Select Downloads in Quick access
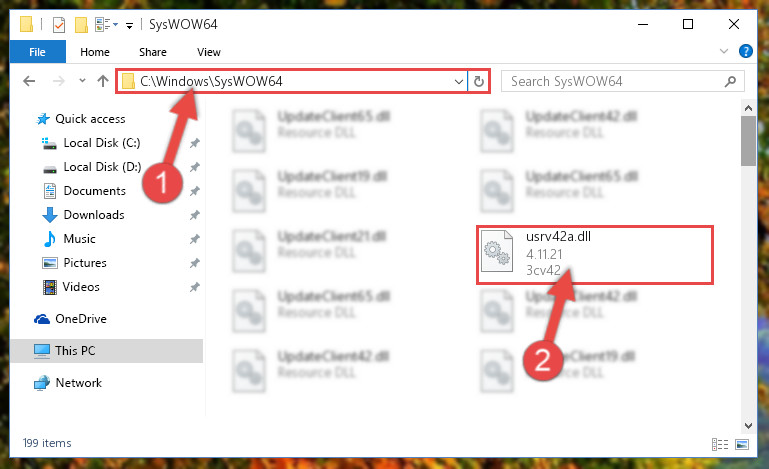The image size is (769, 469). pos(94,215)
